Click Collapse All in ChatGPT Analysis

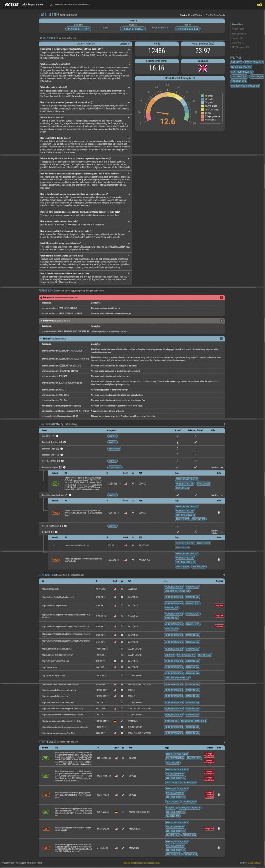tap(125, 44)
